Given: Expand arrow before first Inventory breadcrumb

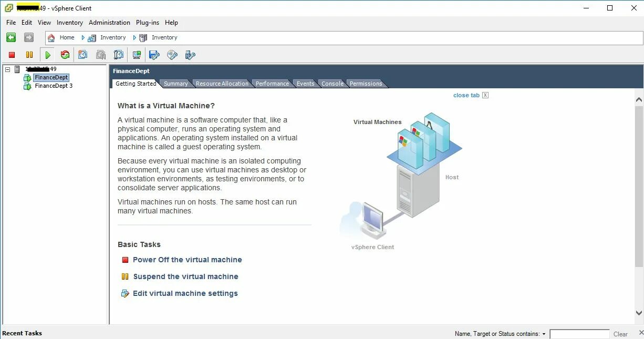Looking at the screenshot, I should click(83, 38).
